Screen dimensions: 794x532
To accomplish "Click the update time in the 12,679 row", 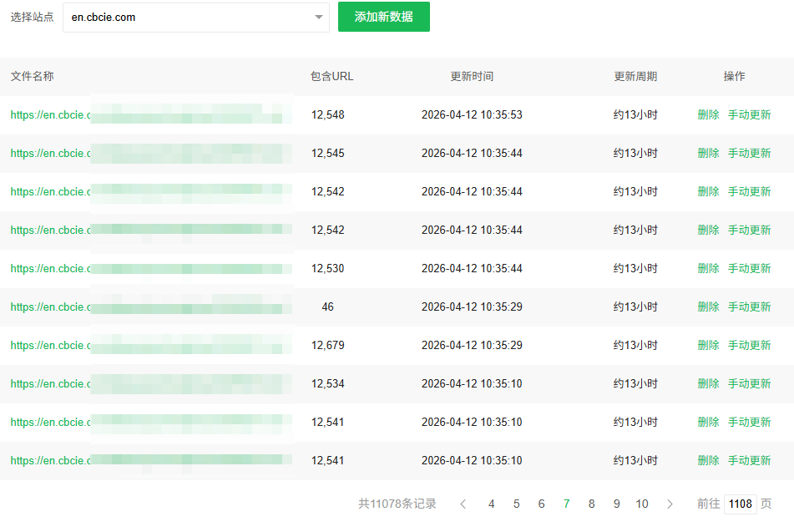I will click(x=472, y=346).
